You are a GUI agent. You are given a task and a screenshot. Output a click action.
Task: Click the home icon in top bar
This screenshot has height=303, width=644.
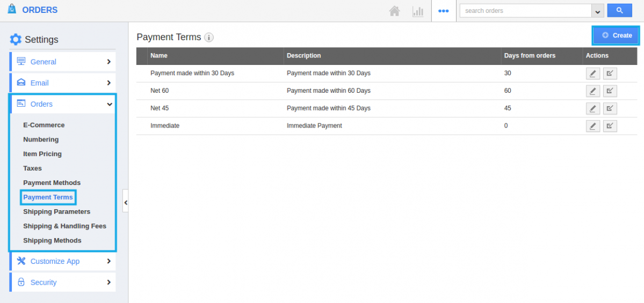click(x=395, y=11)
